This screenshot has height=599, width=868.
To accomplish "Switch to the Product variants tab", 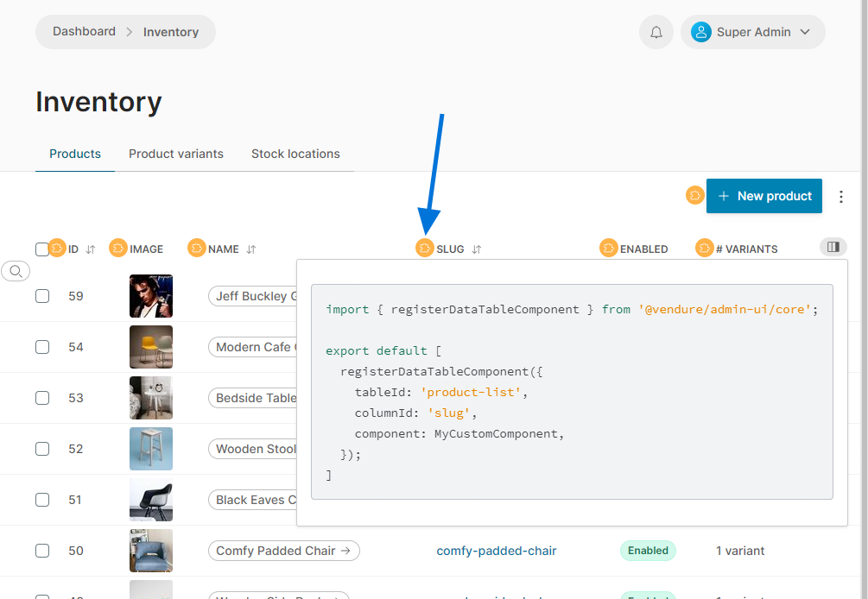I will (176, 154).
